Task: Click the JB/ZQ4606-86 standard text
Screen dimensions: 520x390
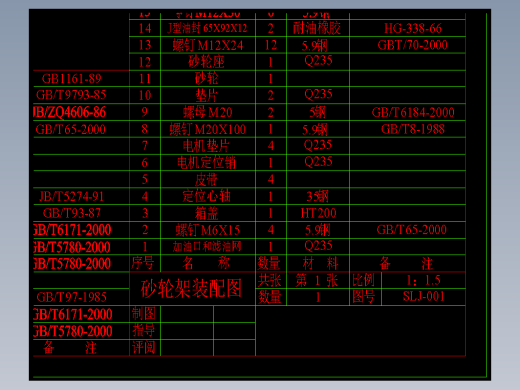Action: 70,112
